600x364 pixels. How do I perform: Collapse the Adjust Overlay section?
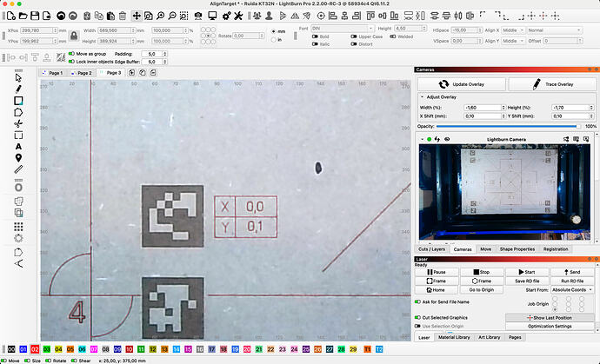point(423,97)
